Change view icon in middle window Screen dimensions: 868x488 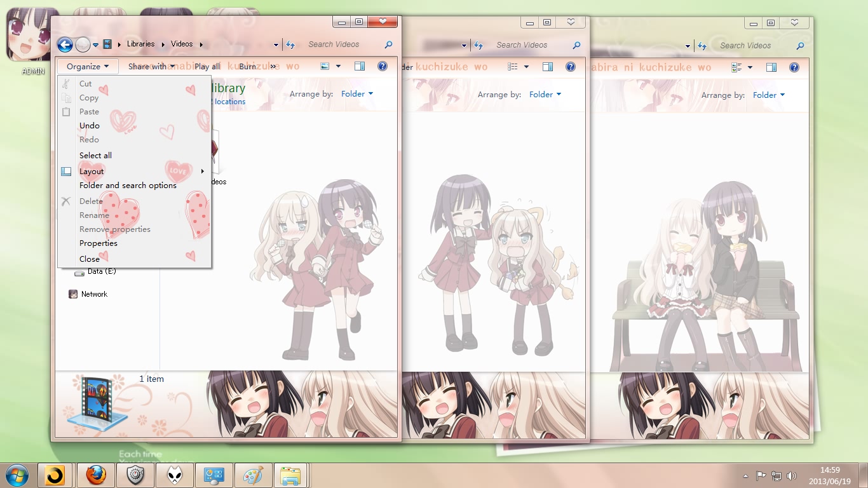513,67
